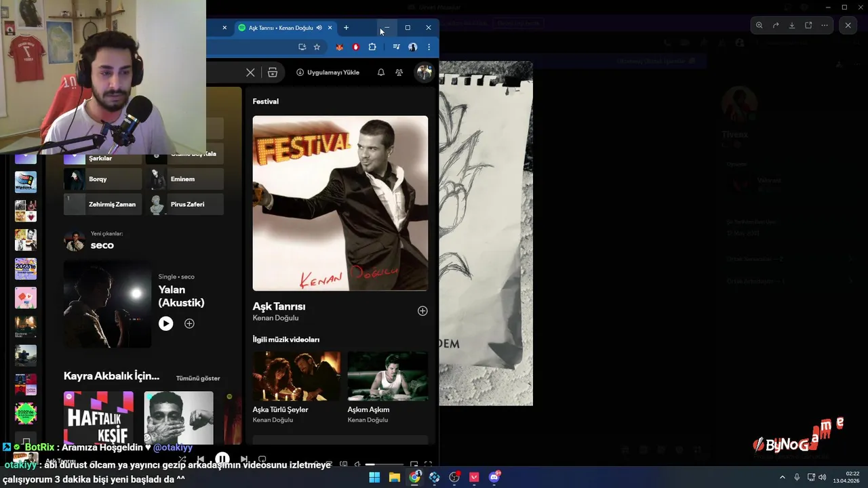The width and height of the screenshot is (868, 488).
Task: Toggle repeat in the Spotify player
Action: pyautogui.click(x=262, y=459)
